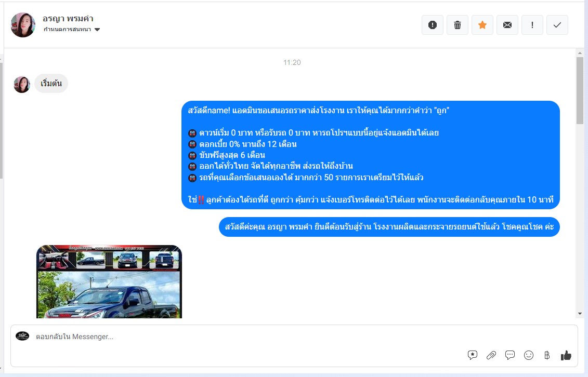
Task: Click promo message line ดอกเบี้ย 0% นานถึง 12 เดือน
Action: pos(242,144)
